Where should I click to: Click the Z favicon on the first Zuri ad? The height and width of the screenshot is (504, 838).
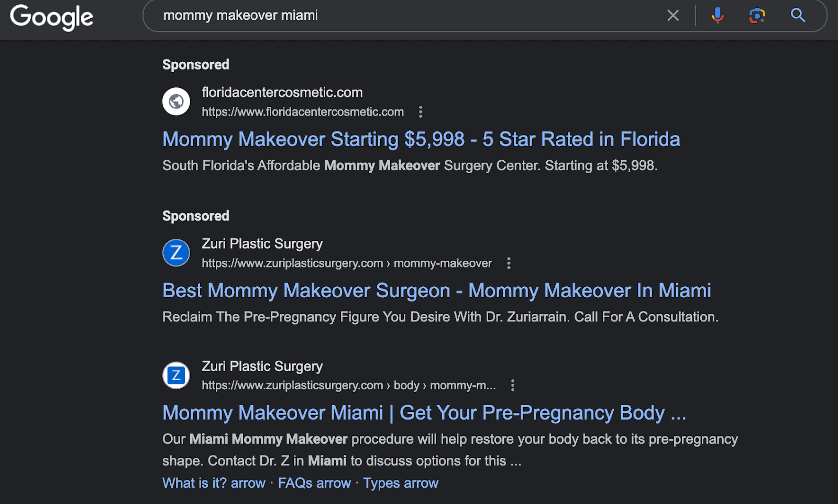click(176, 252)
